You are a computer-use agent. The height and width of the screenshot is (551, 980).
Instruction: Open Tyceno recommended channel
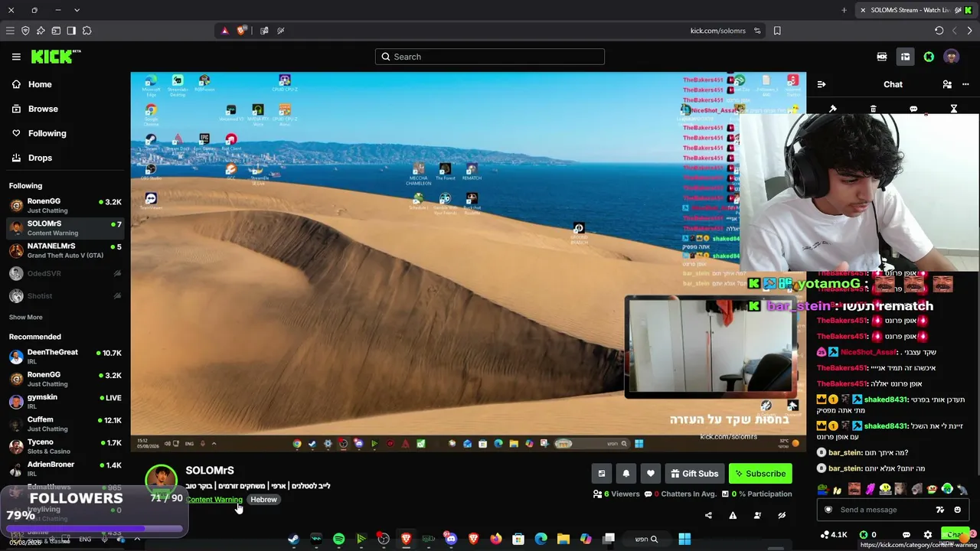[65, 446]
